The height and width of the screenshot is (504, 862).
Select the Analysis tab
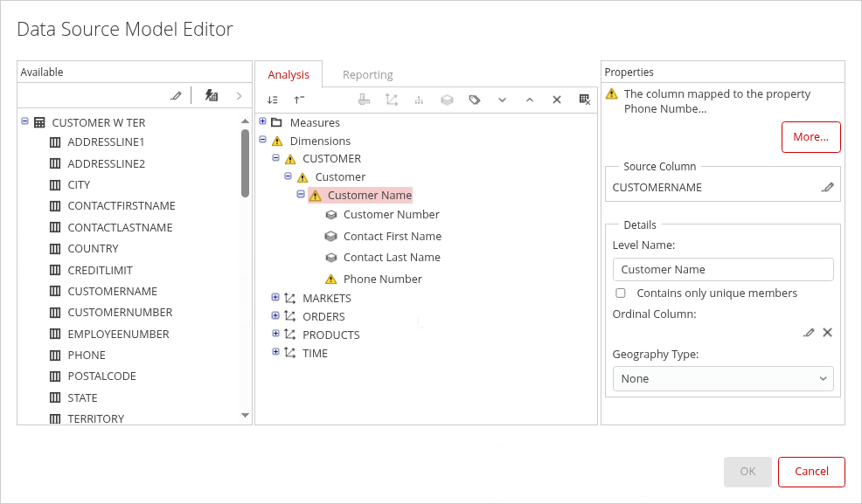click(x=288, y=75)
